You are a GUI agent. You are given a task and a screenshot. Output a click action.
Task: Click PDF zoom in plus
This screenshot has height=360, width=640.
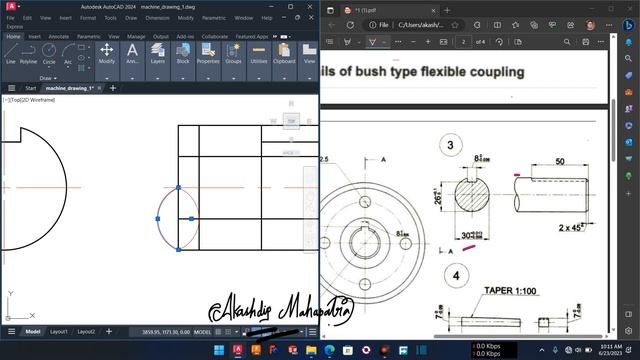point(428,42)
